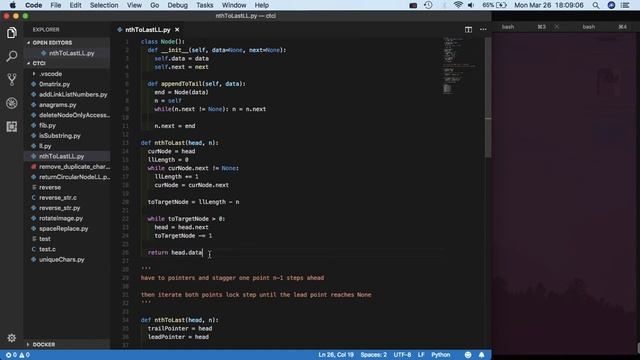Image resolution: width=640 pixels, height=360 pixels.
Task: Open Spotlight search in menu bar
Action: coord(596,5)
